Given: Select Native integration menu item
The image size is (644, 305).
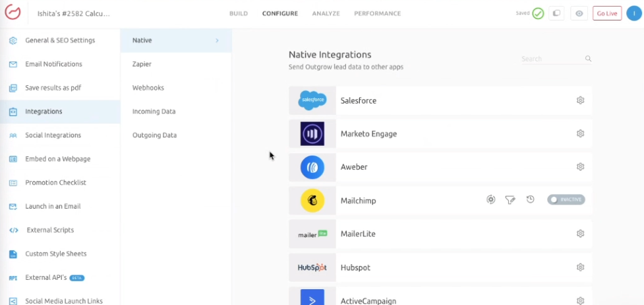Looking at the screenshot, I should click(x=176, y=40).
